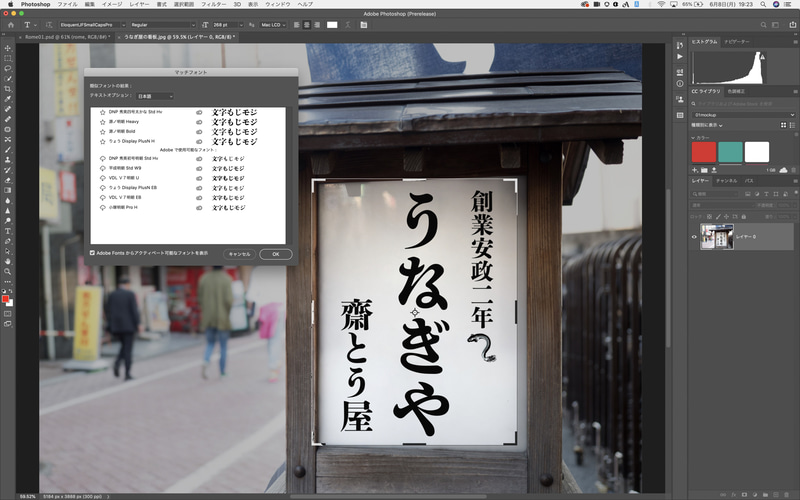Click the レイヤー 0 layer thumbnail

717,237
